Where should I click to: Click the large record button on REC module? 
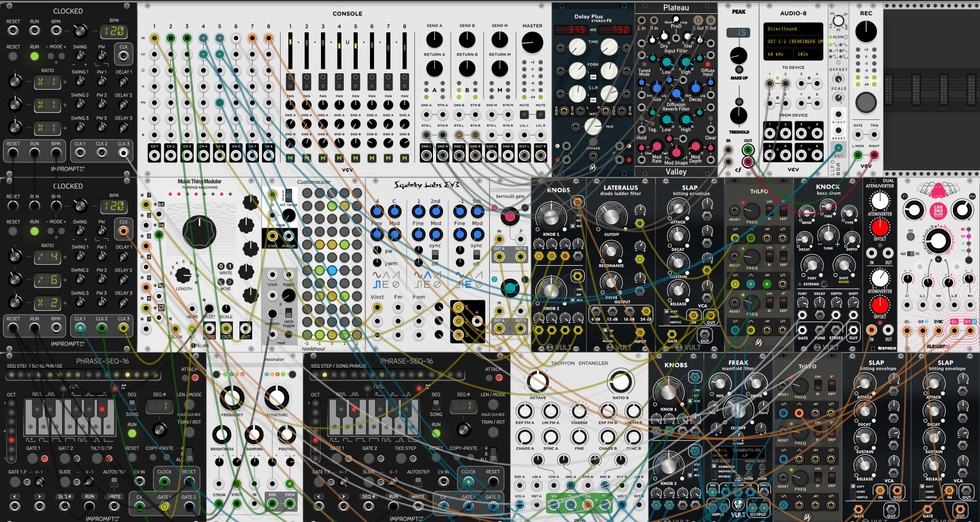(x=866, y=102)
